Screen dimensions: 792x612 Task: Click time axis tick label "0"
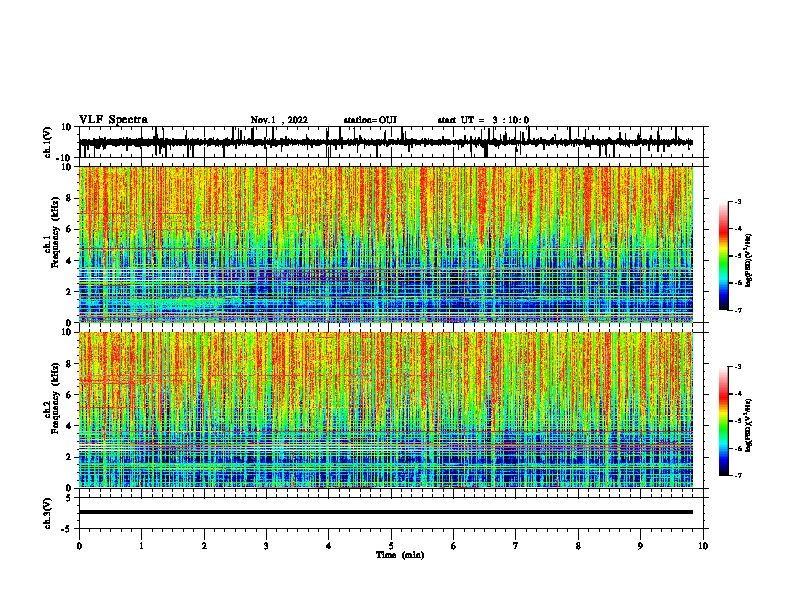(x=79, y=546)
